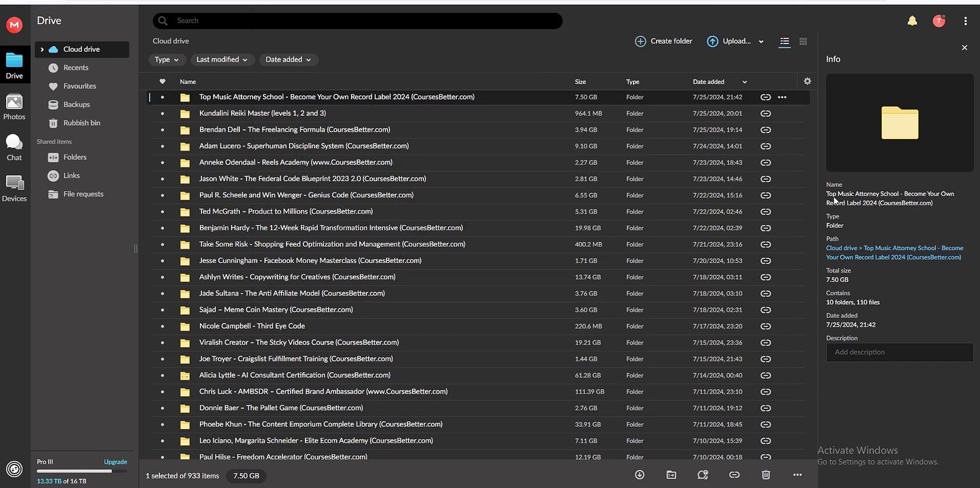Sort by Name column header
Viewport: 980px width, 488px height.
point(188,81)
